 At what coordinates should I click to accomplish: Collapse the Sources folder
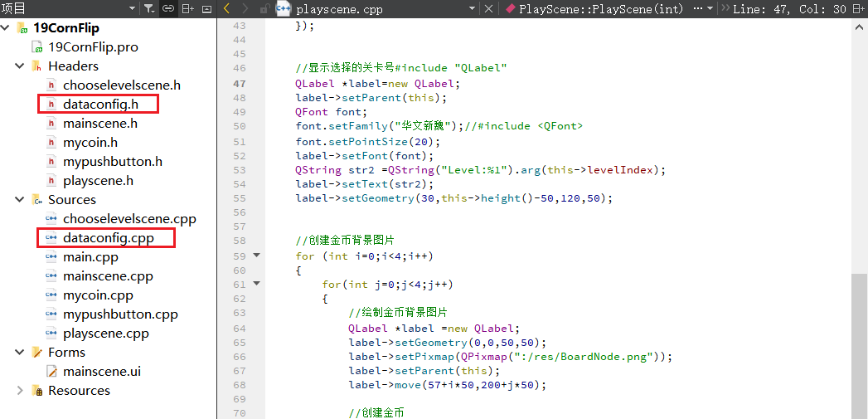point(20,199)
